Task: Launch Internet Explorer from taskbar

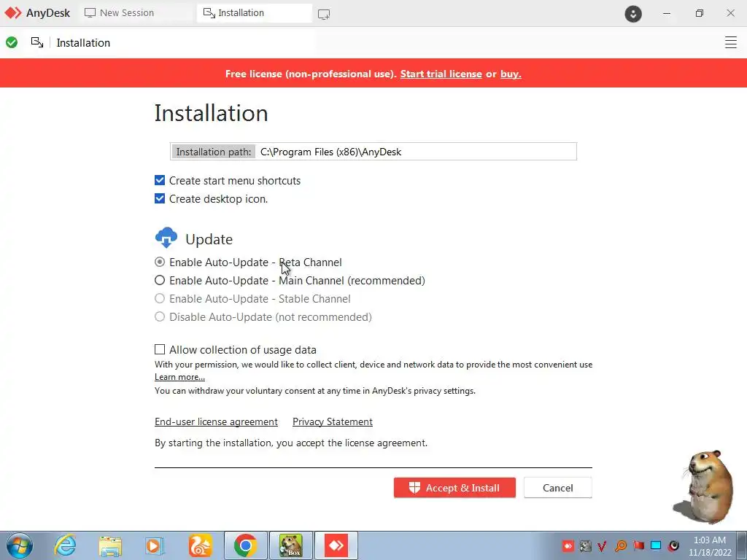Action: tap(65, 545)
